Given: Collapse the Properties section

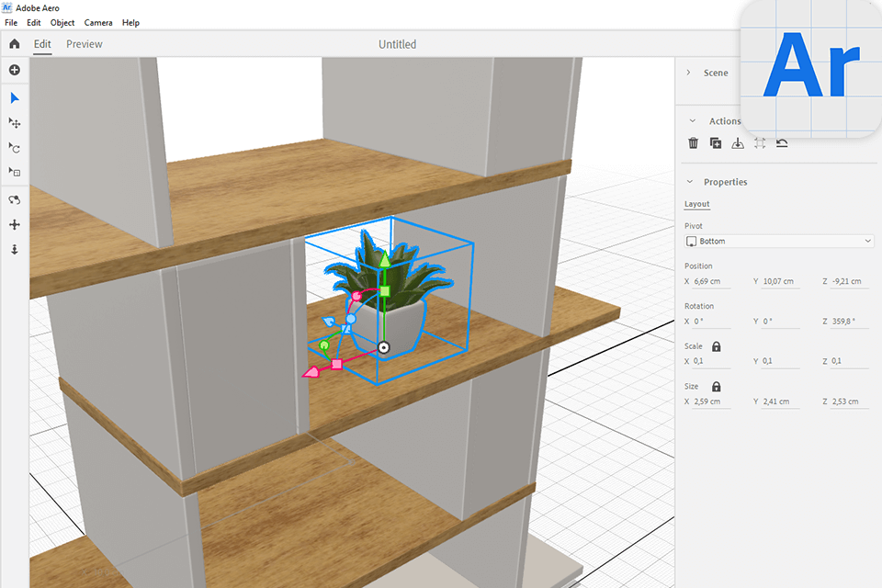Looking at the screenshot, I should (x=690, y=182).
